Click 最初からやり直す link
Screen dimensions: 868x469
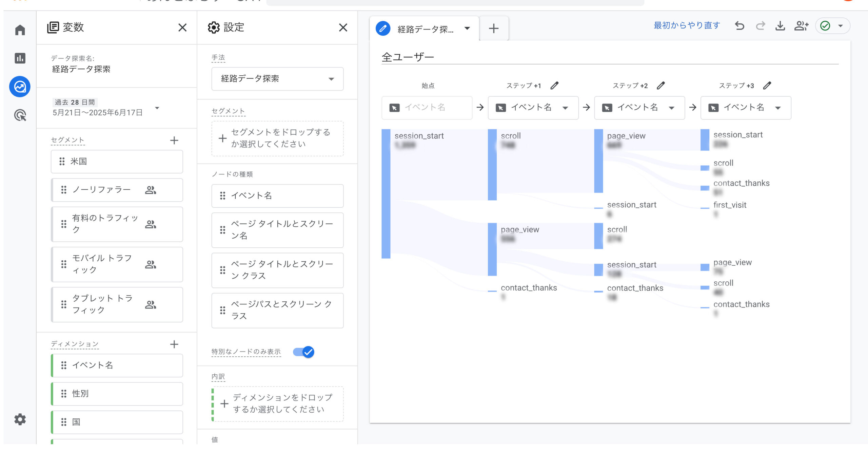click(x=687, y=25)
